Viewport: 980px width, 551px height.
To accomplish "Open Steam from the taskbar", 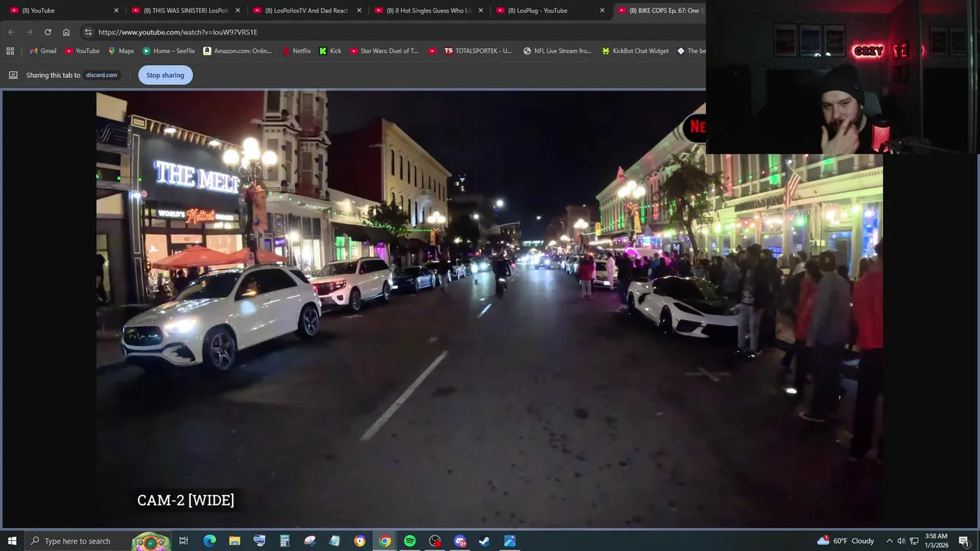I will click(485, 541).
